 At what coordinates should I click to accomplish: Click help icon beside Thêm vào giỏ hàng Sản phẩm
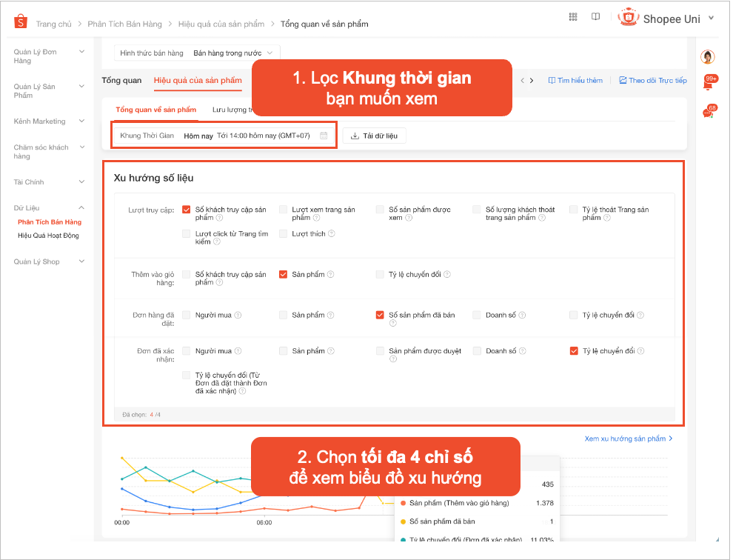coord(330,275)
